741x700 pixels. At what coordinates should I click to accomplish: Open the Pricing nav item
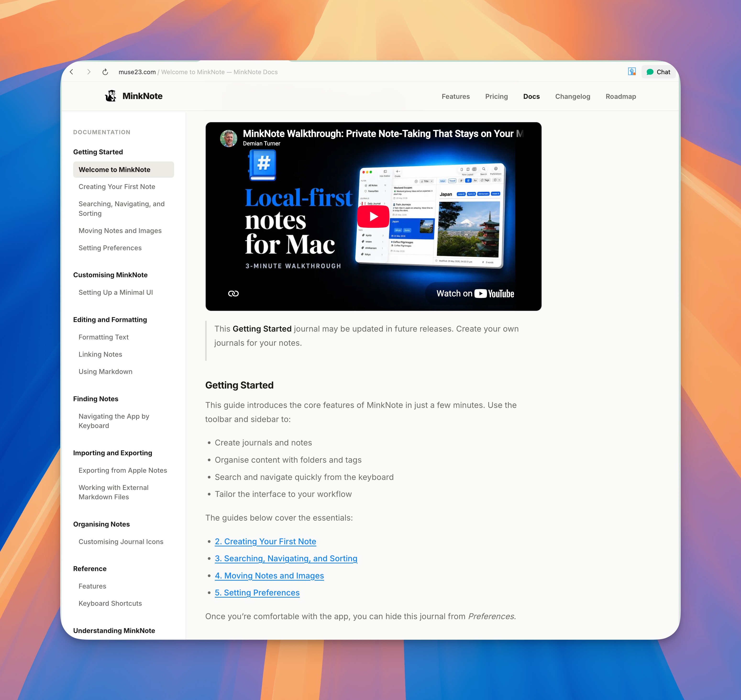(x=496, y=97)
